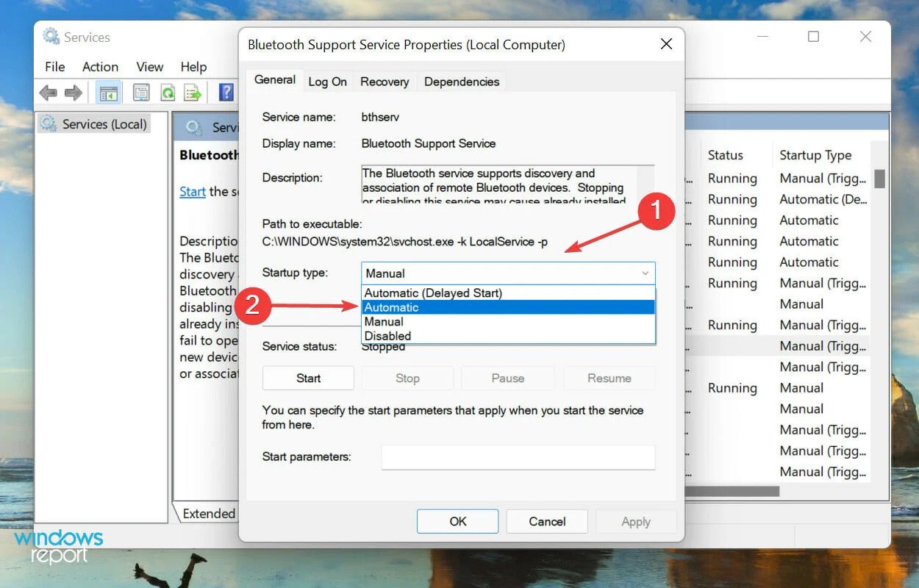Confirm with the OK button
This screenshot has height=588, width=919.
tap(458, 521)
